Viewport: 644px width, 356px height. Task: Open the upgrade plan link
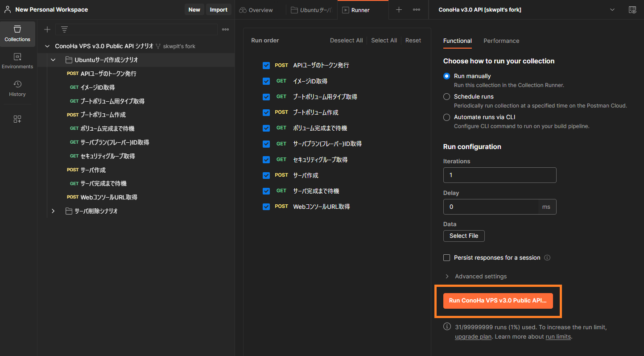click(x=473, y=337)
